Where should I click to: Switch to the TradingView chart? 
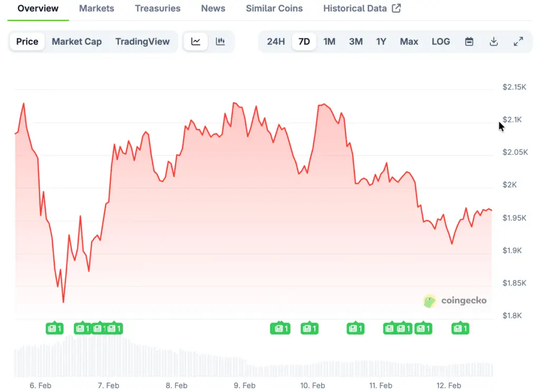coord(142,42)
